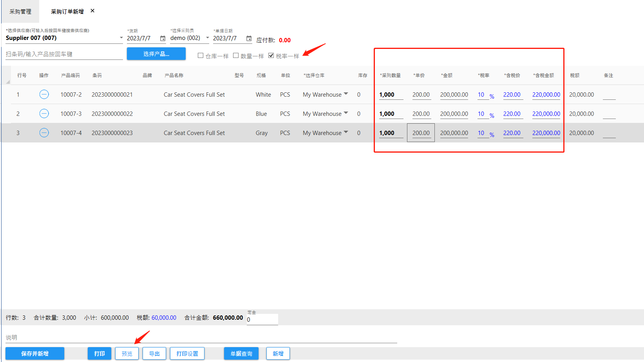Expand the My Warehouse dropdown in row 1
This screenshot has height=362, width=644.
346,94
